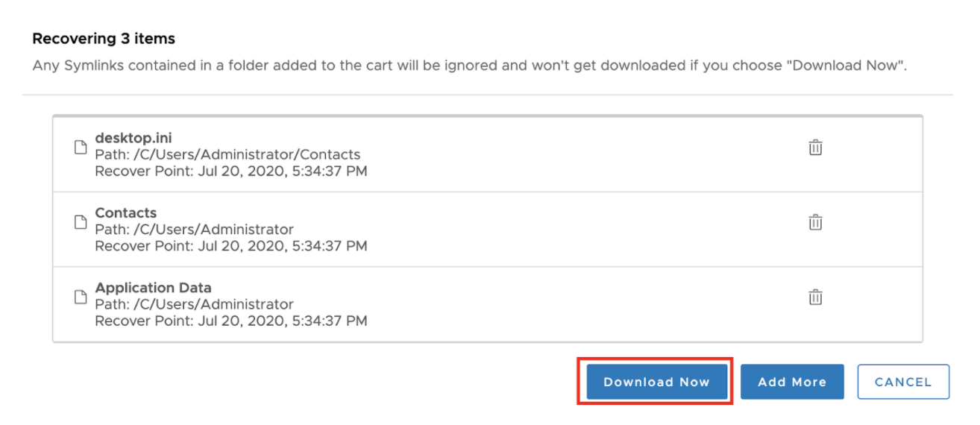The image size is (980, 425).
Task: Click the Recover Point line for desktop.ini
Action: point(231,171)
